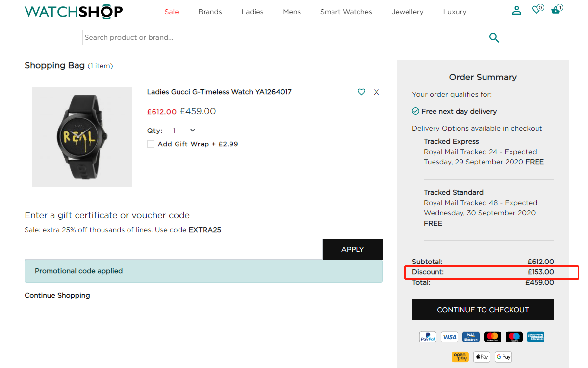Screen dimensions: 588x368
Task: Click the Tracked Express delivery option text
Action: [451, 141]
